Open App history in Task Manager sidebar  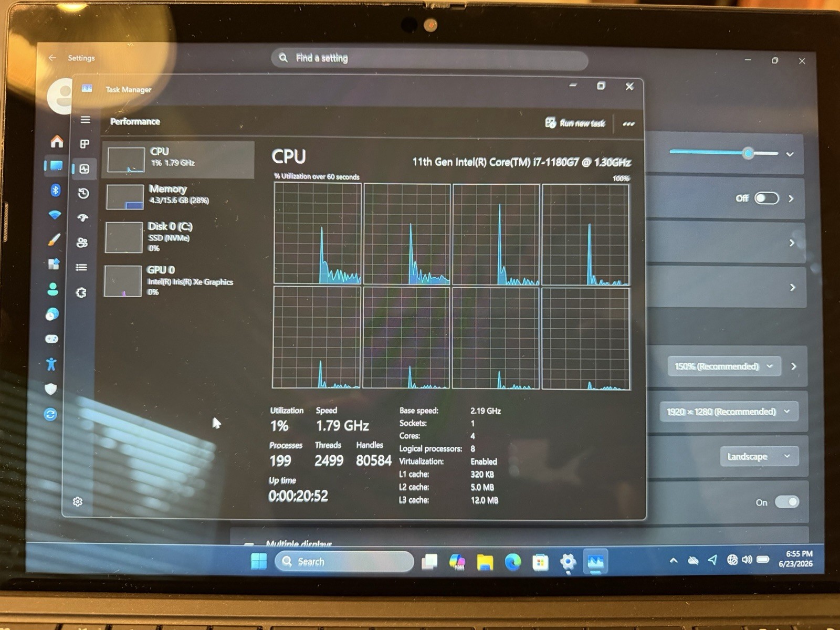tap(83, 193)
